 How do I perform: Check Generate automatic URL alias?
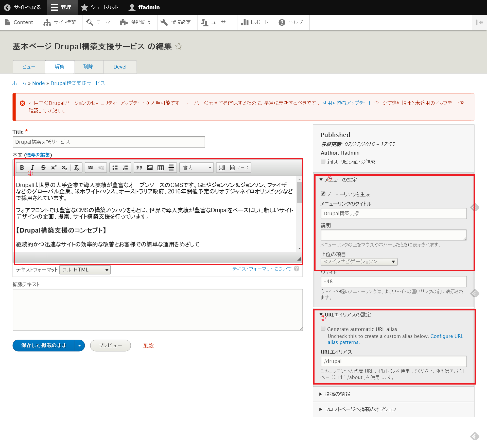coord(323,328)
